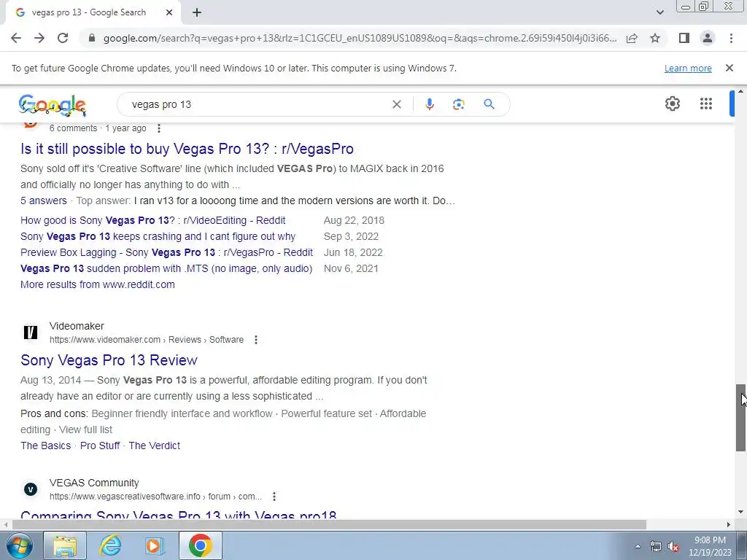
Task: Open the network tray icon
Action: point(656,547)
